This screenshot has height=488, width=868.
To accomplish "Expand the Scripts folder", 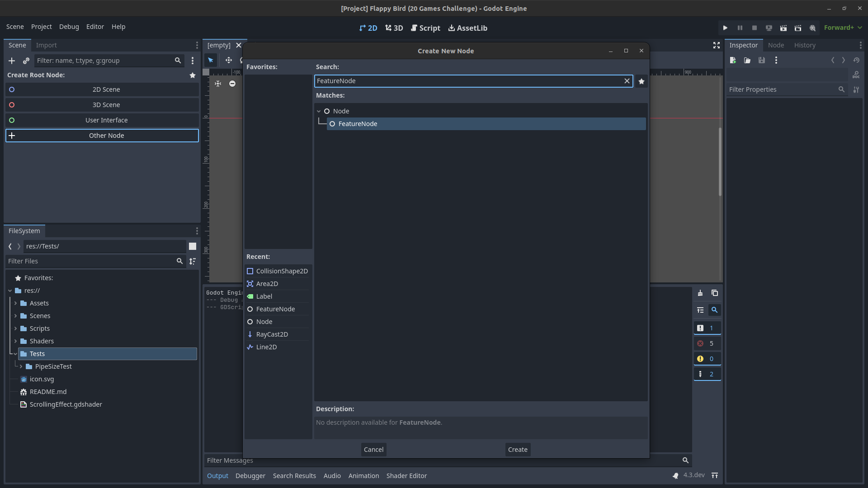I will [x=15, y=328].
